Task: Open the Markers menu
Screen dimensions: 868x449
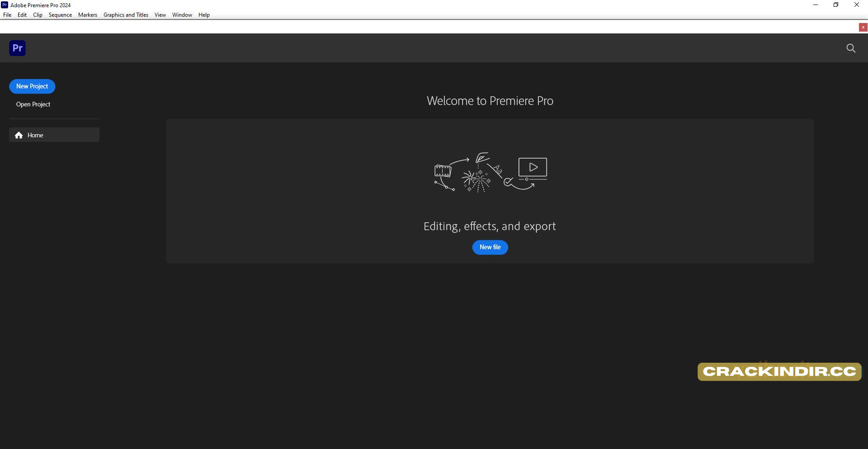Action: tap(88, 15)
